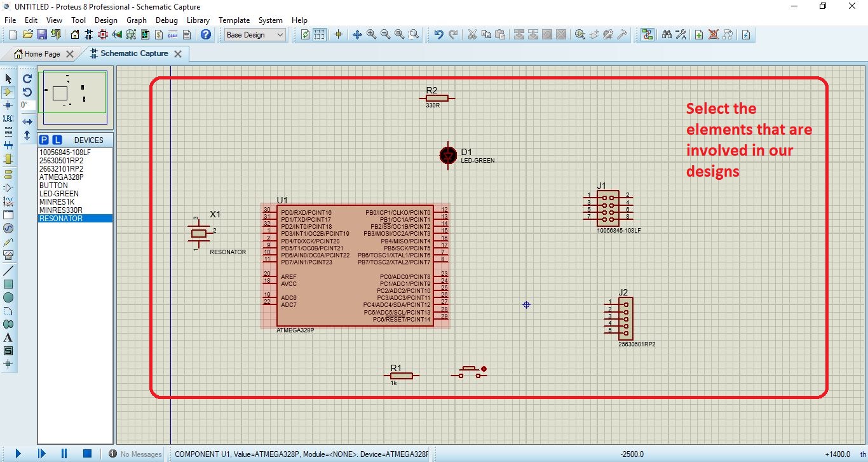Switch to the Home Page tab
The width and height of the screenshot is (868, 462).
(x=43, y=54)
